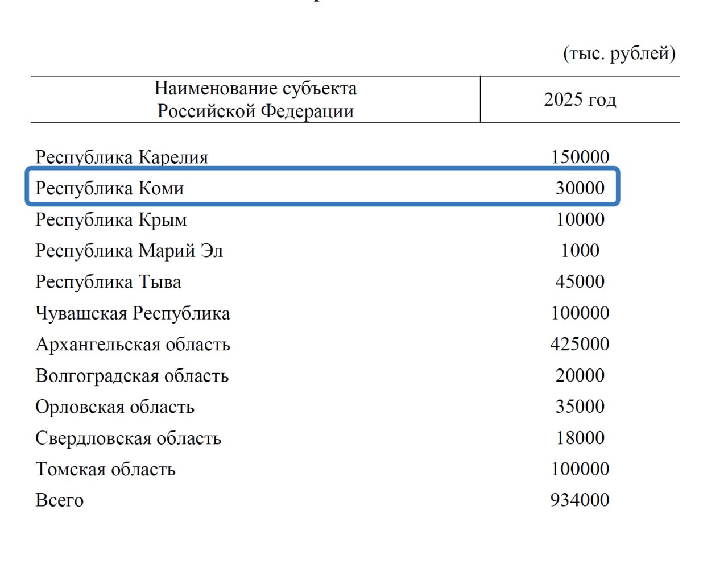Select the total amount 934000
The height and width of the screenshot is (568, 728).
coord(580,500)
